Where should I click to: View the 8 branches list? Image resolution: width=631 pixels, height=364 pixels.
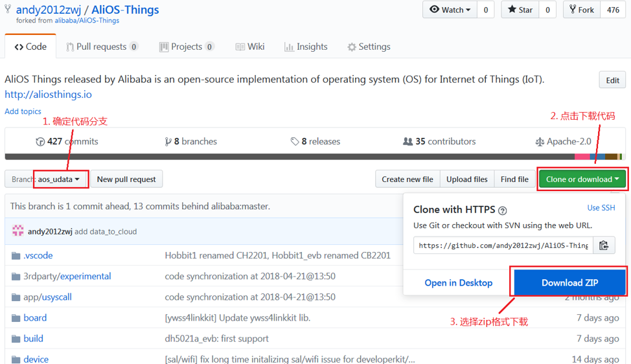coord(190,142)
